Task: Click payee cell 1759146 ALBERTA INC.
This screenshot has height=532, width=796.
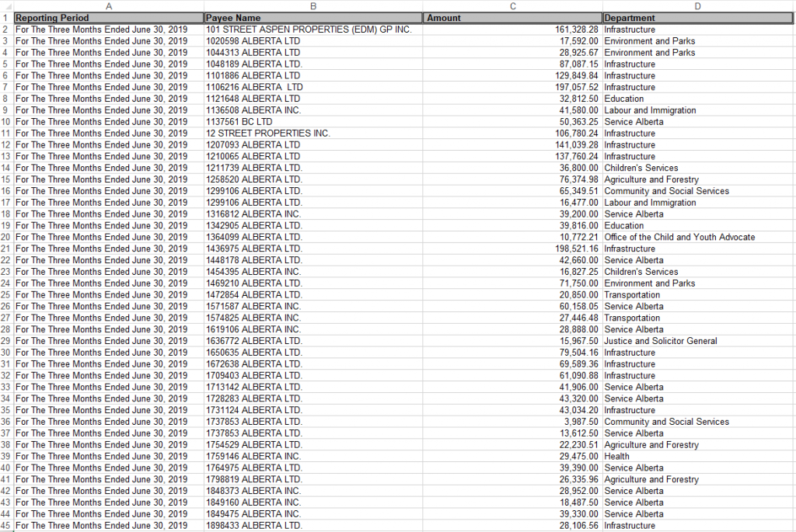Action: [x=313, y=456]
